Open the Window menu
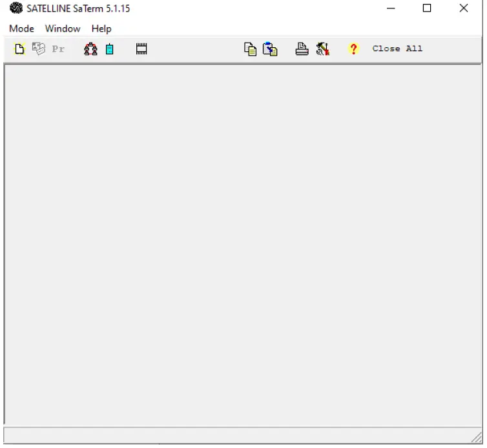 pyautogui.click(x=63, y=28)
